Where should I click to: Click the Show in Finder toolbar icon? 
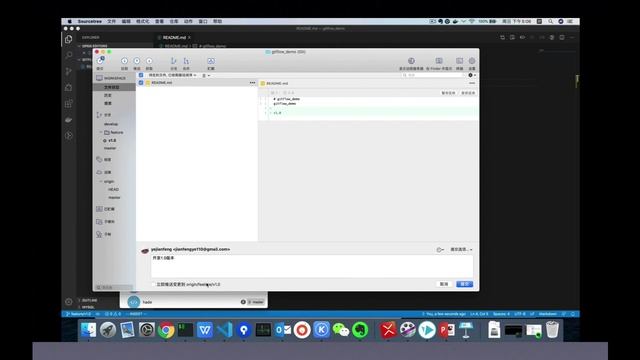tap(439, 61)
